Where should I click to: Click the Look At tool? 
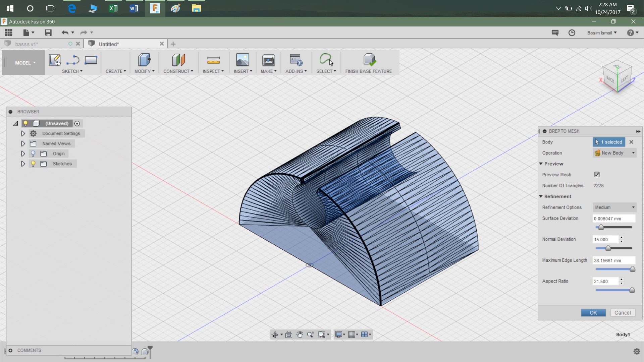[x=289, y=335]
